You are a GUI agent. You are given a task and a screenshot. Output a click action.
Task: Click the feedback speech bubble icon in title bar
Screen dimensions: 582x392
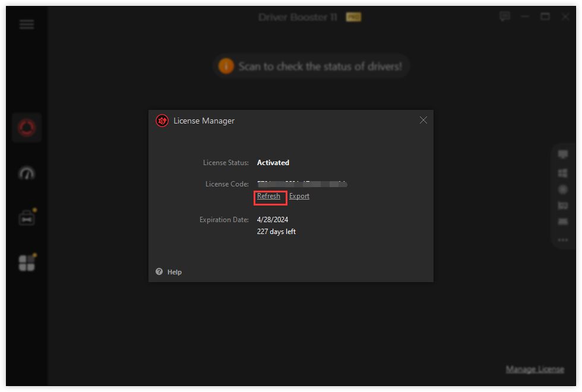pos(505,17)
